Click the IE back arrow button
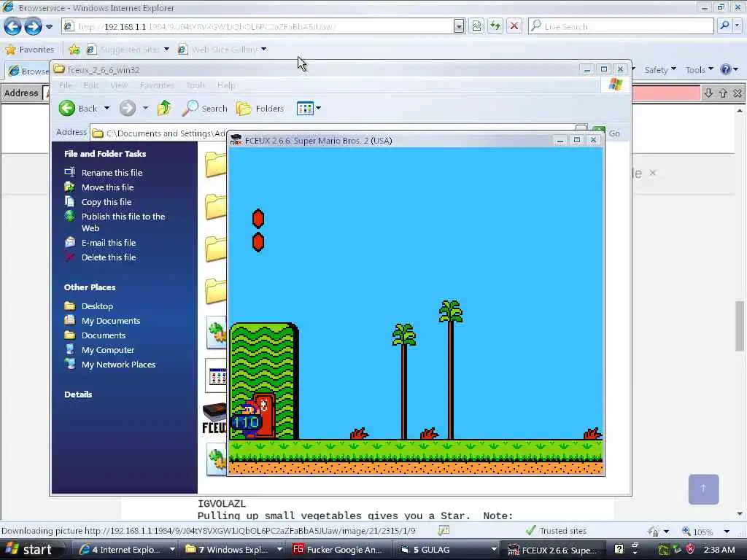Image resolution: width=747 pixels, height=560 pixels. pos(12,26)
